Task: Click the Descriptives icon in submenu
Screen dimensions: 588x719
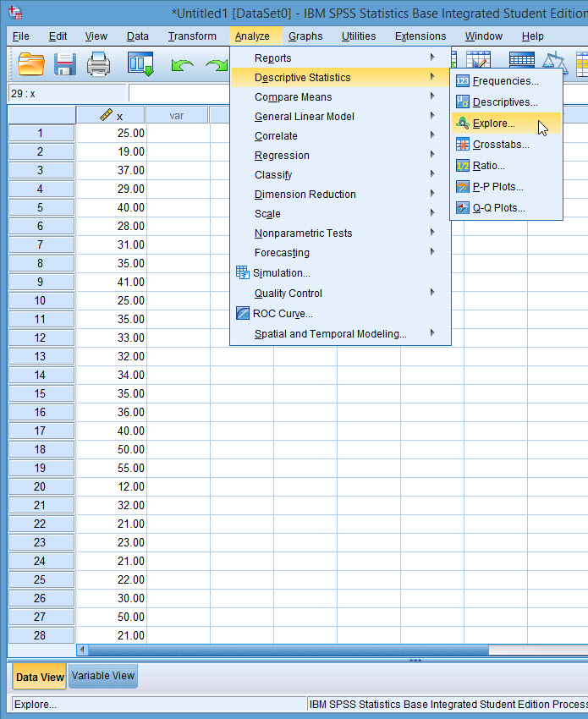Action: click(462, 102)
